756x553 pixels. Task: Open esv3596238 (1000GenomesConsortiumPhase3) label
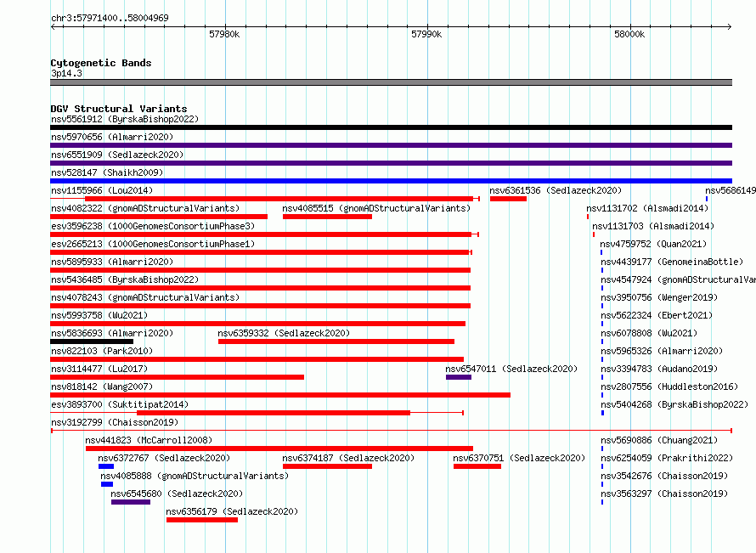(x=153, y=226)
